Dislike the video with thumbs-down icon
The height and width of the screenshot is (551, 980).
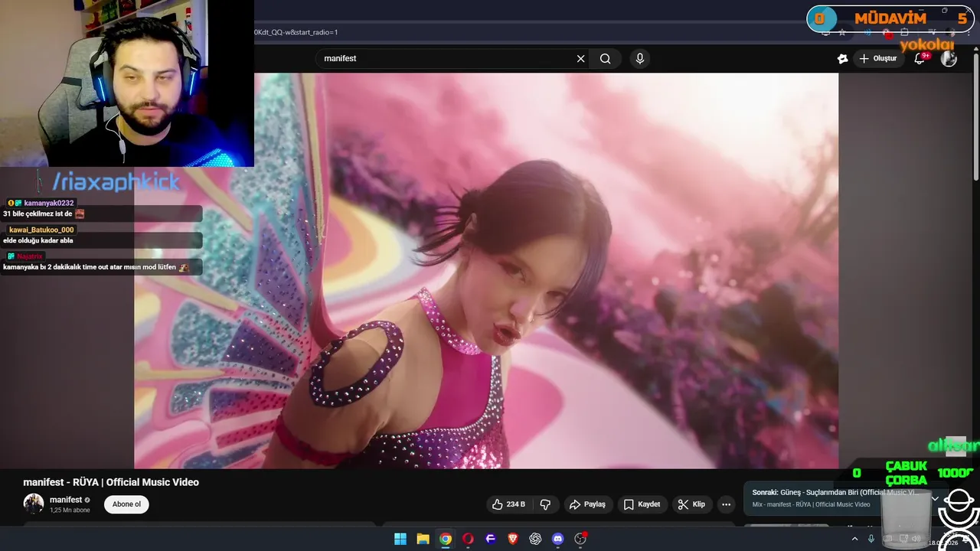[x=545, y=504]
